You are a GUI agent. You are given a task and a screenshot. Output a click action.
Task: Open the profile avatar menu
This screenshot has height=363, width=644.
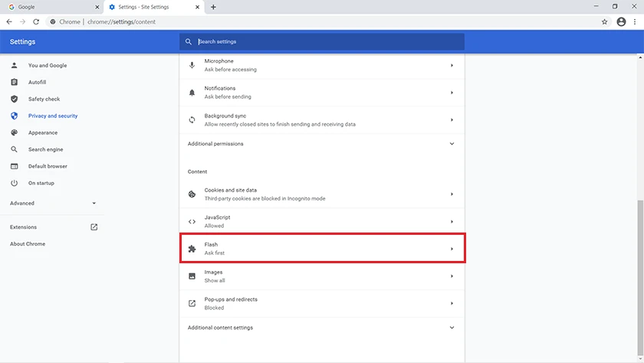click(621, 21)
